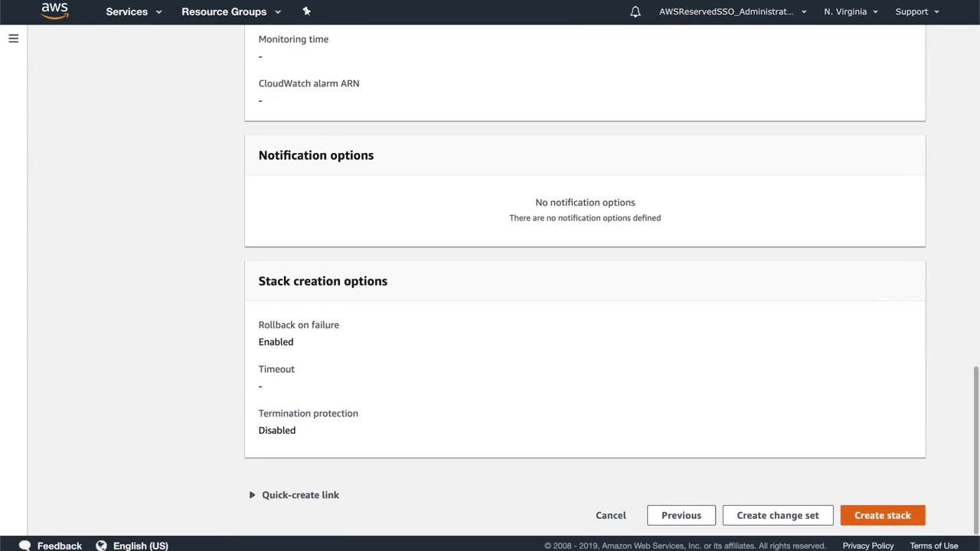Open the Services dropdown menu
The width and height of the screenshot is (980, 551).
pos(134,11)
